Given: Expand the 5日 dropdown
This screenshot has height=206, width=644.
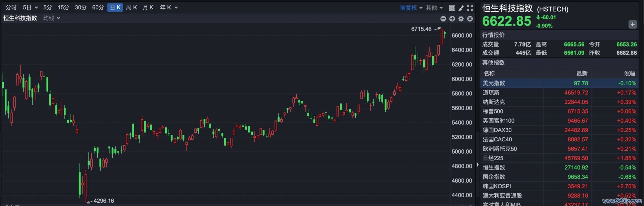Looking at the screenshot, I should (x=30, y=7).
